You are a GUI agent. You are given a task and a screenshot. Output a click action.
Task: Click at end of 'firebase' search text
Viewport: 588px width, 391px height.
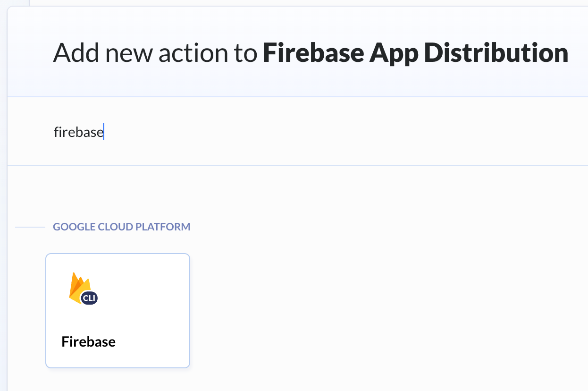103,132
